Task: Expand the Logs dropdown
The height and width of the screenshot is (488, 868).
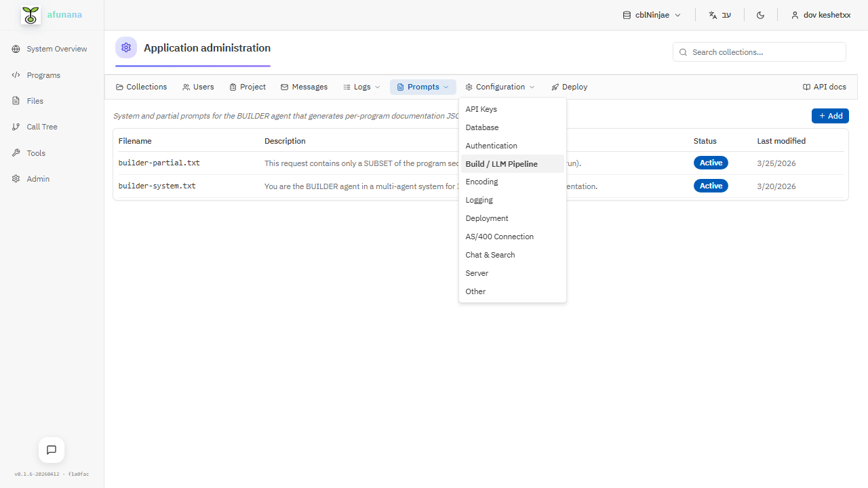Action: click(x=361, y=87)
